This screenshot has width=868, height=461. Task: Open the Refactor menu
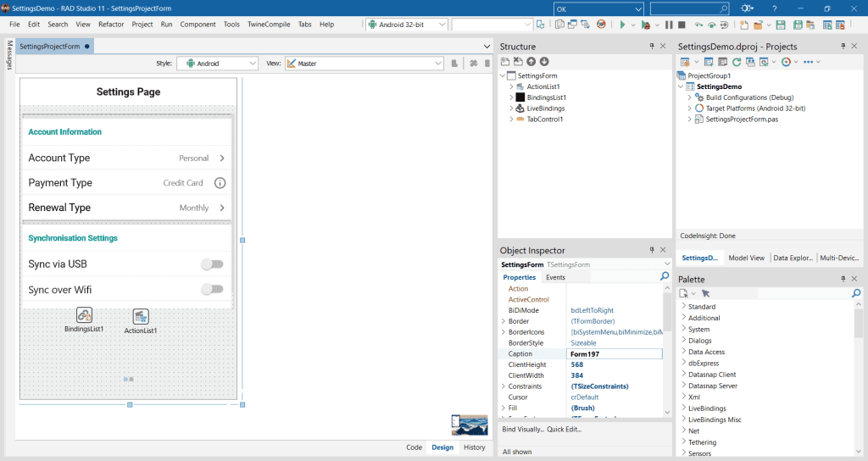[111, 25]
